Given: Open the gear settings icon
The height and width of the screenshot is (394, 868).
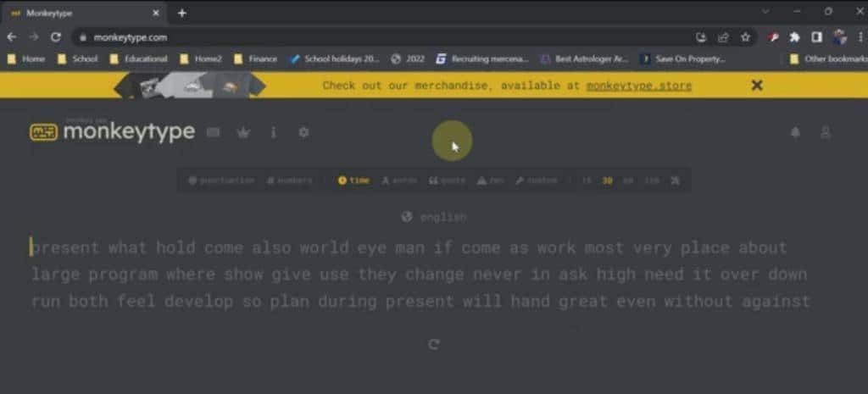Looking at the screenshot, I should point(303,132).
